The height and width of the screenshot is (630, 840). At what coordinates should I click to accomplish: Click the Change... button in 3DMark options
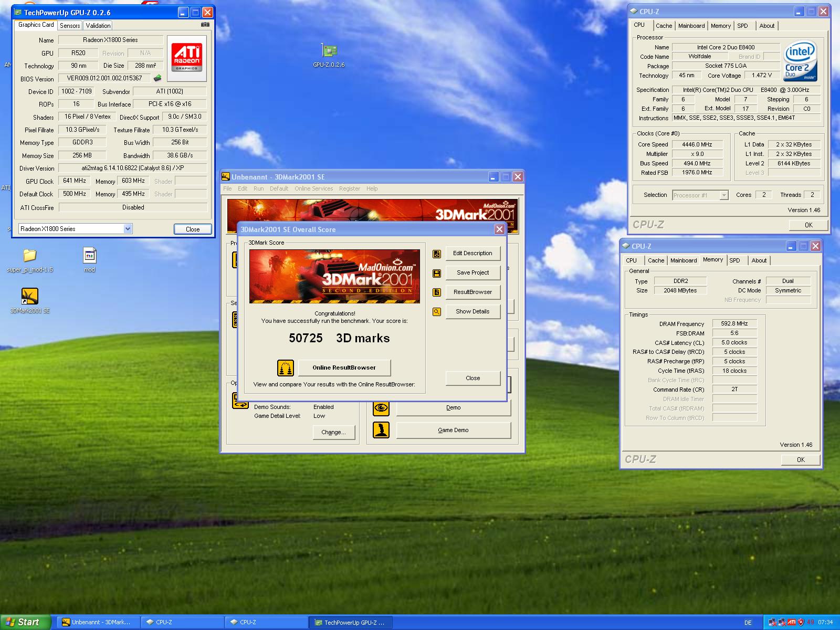click(334, 432)
